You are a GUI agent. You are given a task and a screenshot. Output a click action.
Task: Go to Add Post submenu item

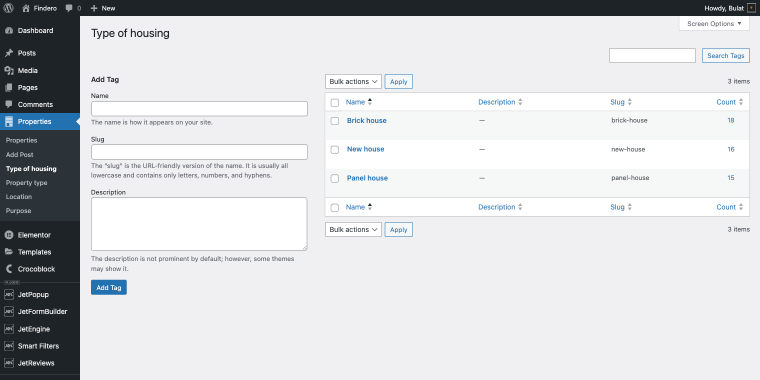point(19,155)
